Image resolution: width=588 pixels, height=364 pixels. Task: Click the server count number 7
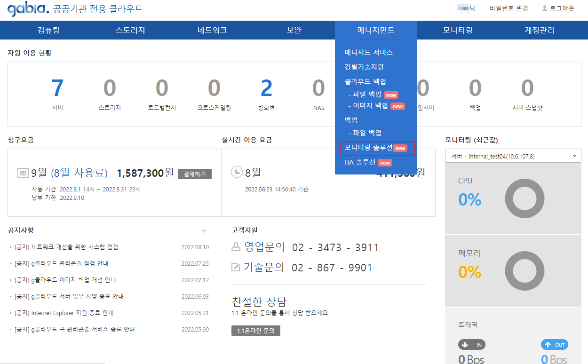pos(57,88)
